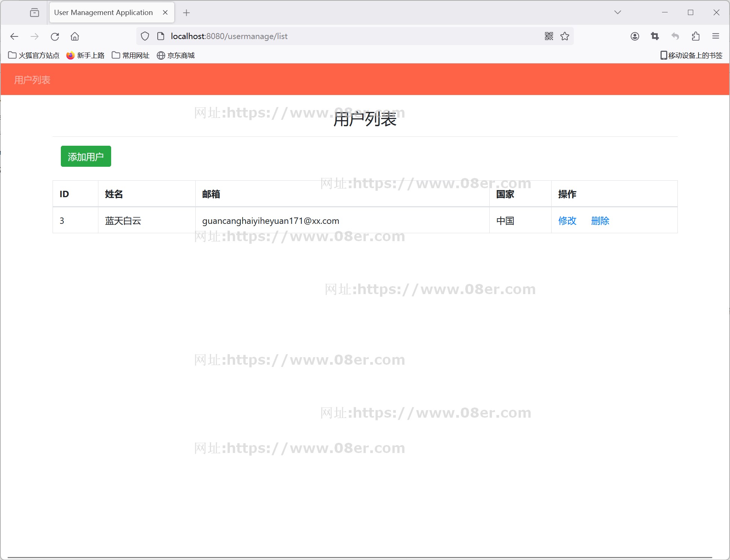Click the 用户列表 menu header item

32,80
